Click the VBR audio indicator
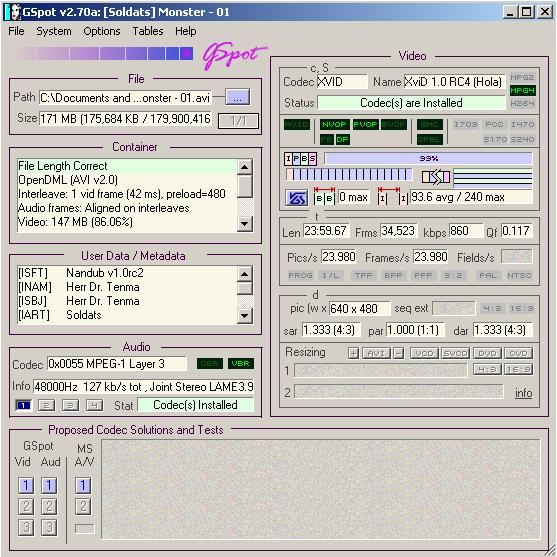The image size is (557, 557). pyautogui.click(x=241, y=363)
